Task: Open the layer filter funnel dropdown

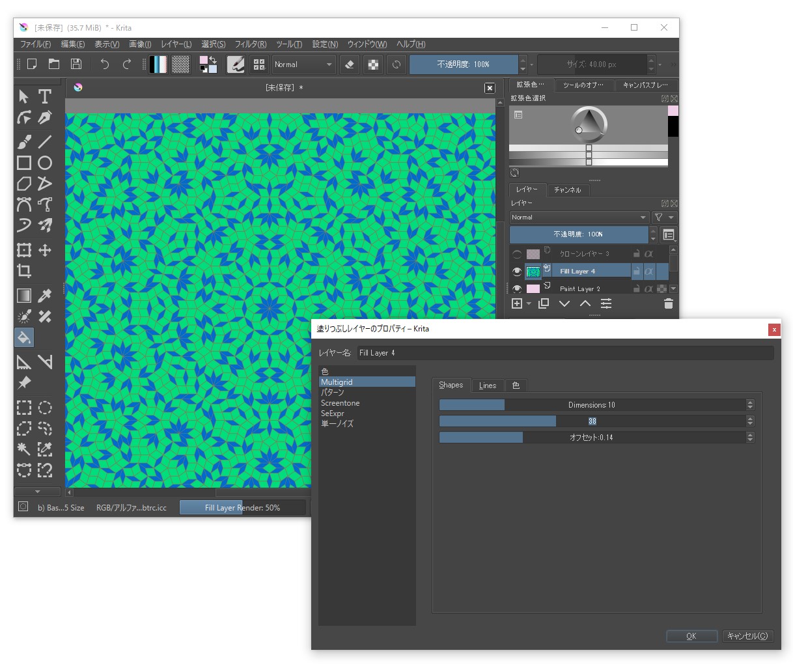Action: (665, 217)
